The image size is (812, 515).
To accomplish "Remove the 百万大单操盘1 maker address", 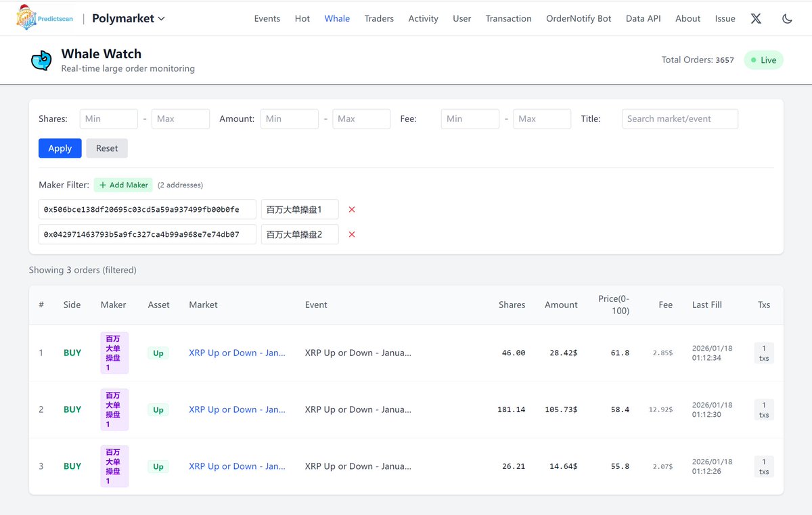I will point(352,210).
